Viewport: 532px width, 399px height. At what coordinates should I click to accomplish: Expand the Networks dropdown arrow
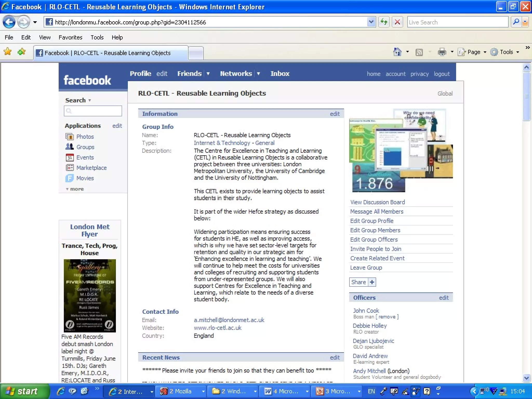258,74
